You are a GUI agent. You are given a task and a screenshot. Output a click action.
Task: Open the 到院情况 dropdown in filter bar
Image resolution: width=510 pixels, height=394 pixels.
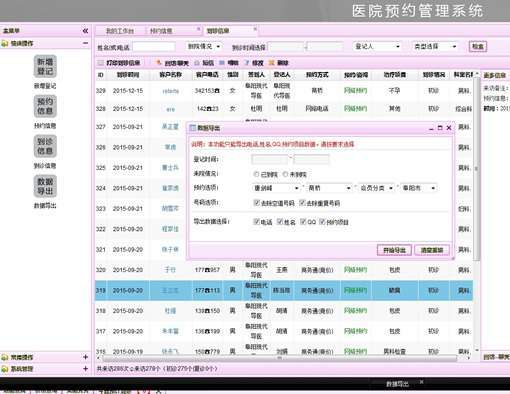pyautogui.click(x=203, y=46)
